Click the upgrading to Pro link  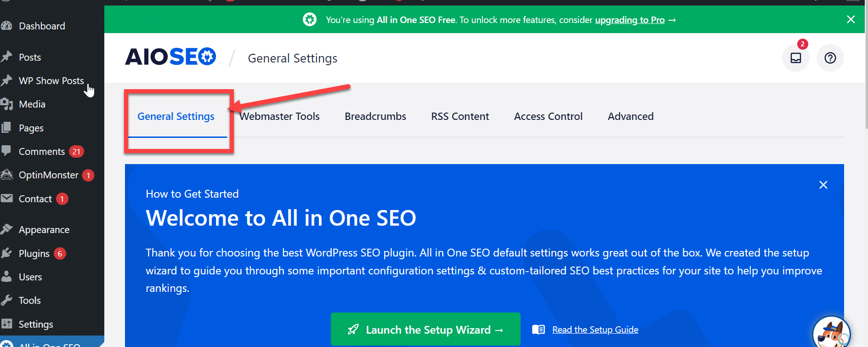tap(630, 20)
